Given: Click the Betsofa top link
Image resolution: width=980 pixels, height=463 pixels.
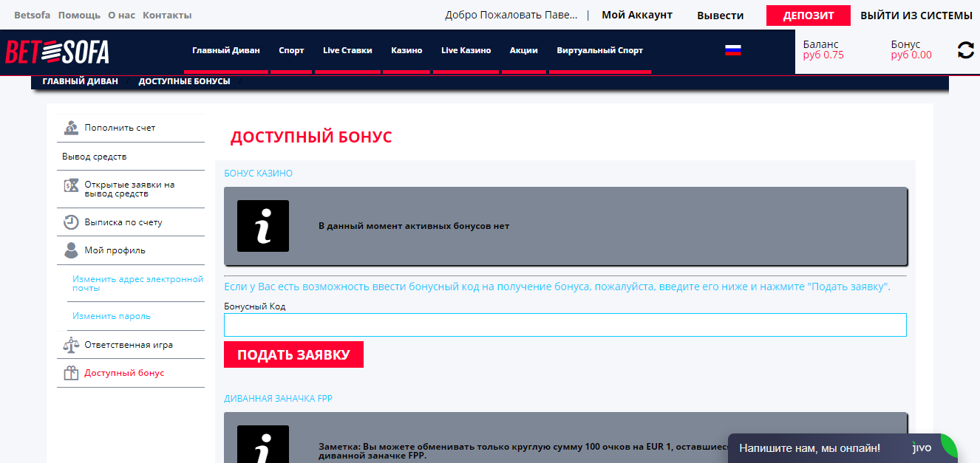Looking at the screenshot, I should (32, 15).
